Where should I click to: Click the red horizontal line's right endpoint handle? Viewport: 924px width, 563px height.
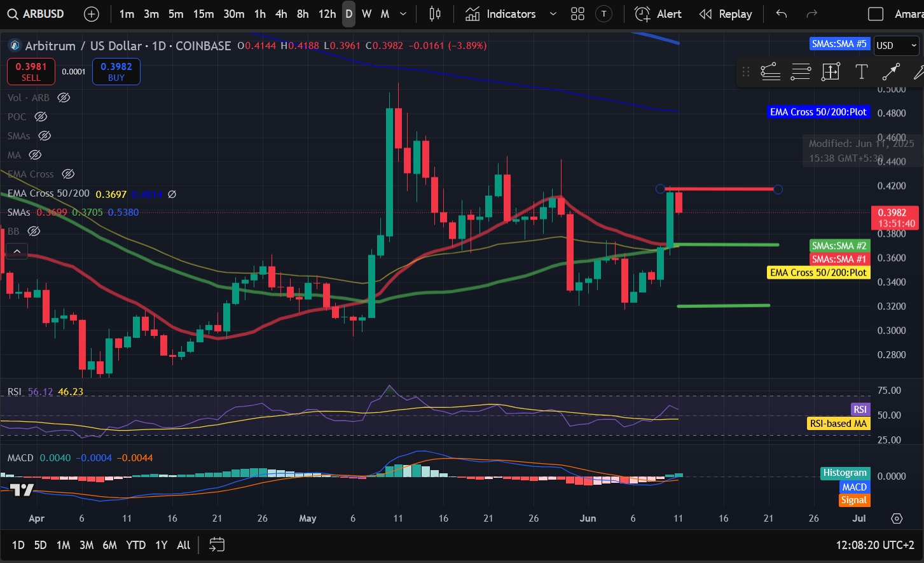point(778,189)
